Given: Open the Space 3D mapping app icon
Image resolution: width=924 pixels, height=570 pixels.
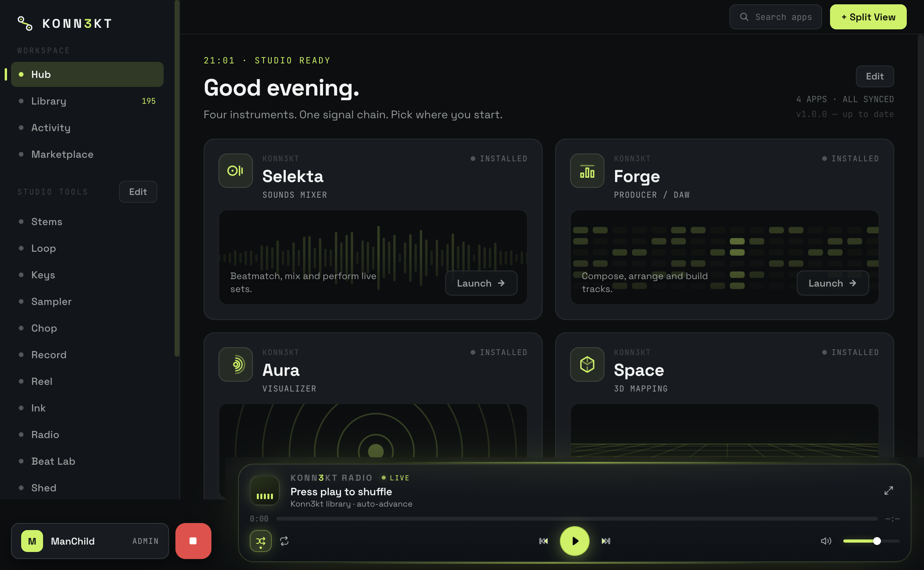Looking at the screenshot, I should click(587, 364).
